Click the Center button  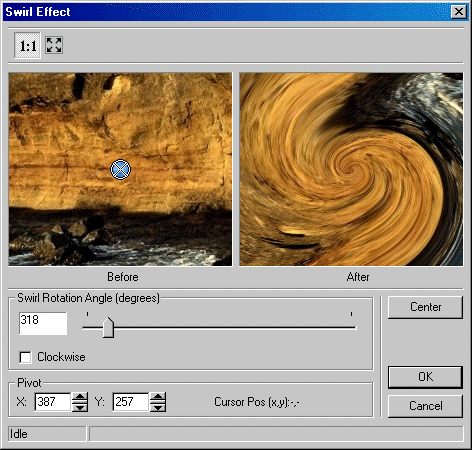click(425, 307)
